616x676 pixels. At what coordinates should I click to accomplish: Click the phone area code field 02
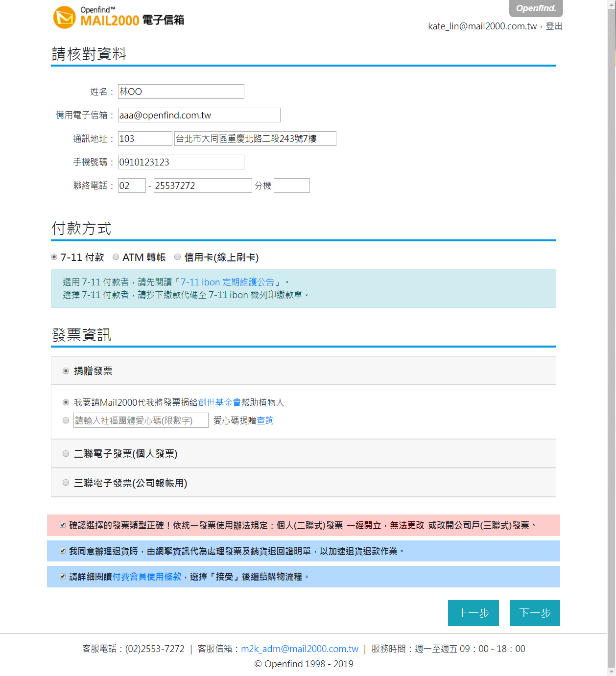tap(132, 186)
